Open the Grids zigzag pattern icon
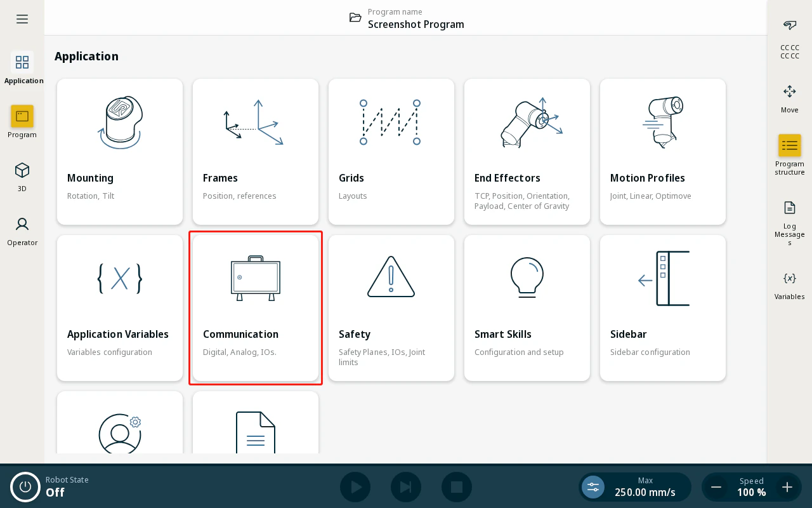 coord(390,122)
